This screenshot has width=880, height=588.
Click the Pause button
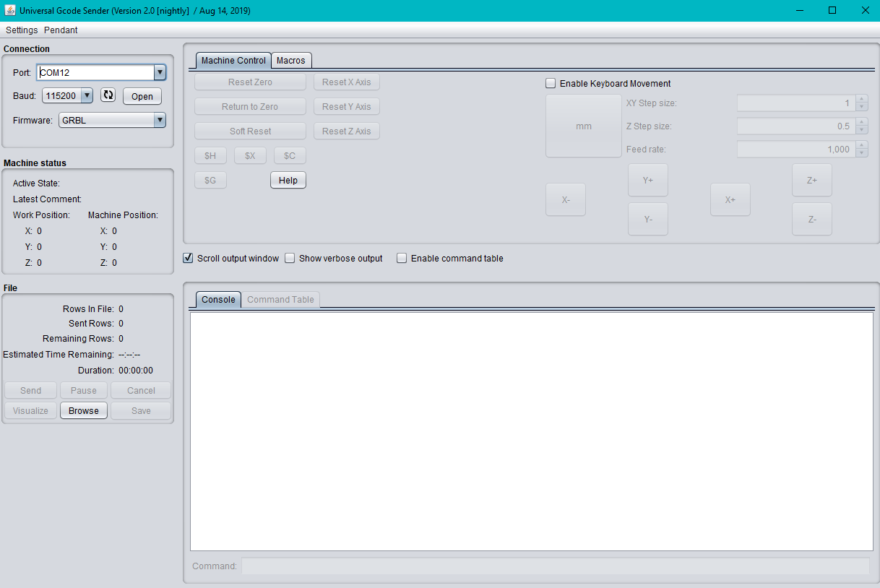(x=84, y=390)
